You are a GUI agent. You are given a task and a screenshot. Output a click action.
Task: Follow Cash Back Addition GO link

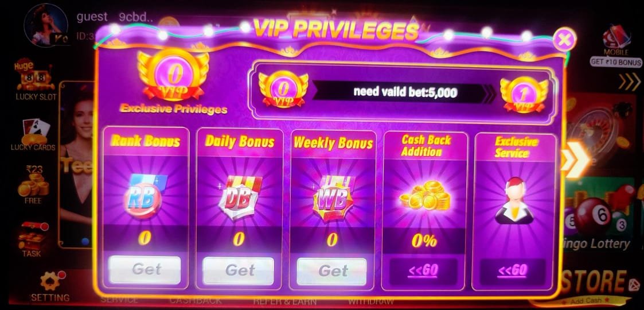pyautogui.click(x=423, y=271)
